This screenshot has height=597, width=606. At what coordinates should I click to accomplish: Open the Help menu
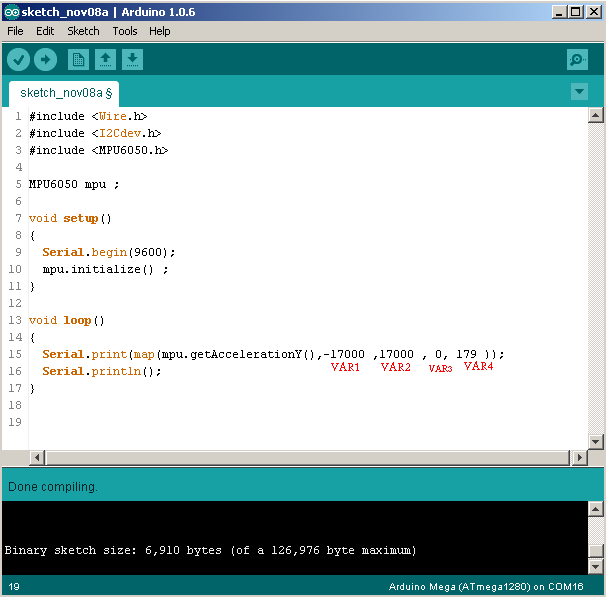coord(160,31)
